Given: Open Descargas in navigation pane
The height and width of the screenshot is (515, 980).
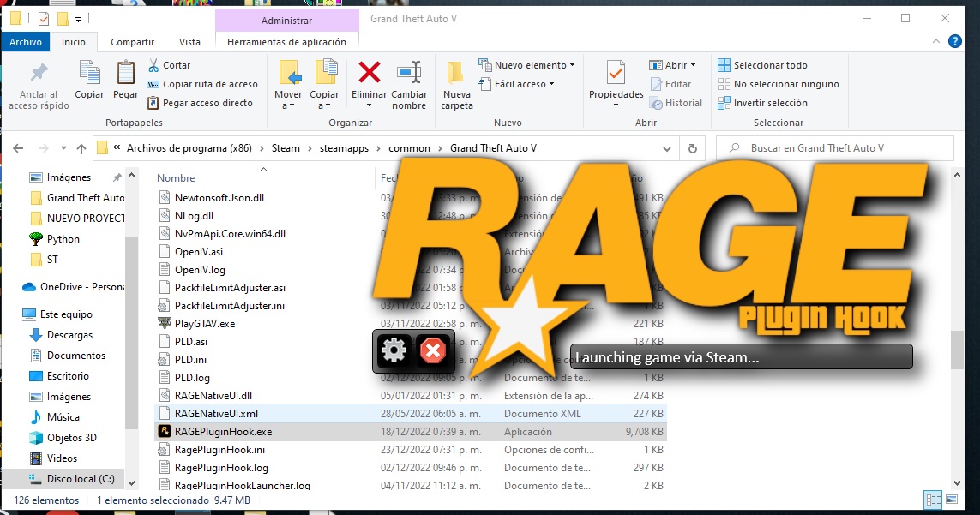Looking at the screenshot, I should tap(69, 335).
